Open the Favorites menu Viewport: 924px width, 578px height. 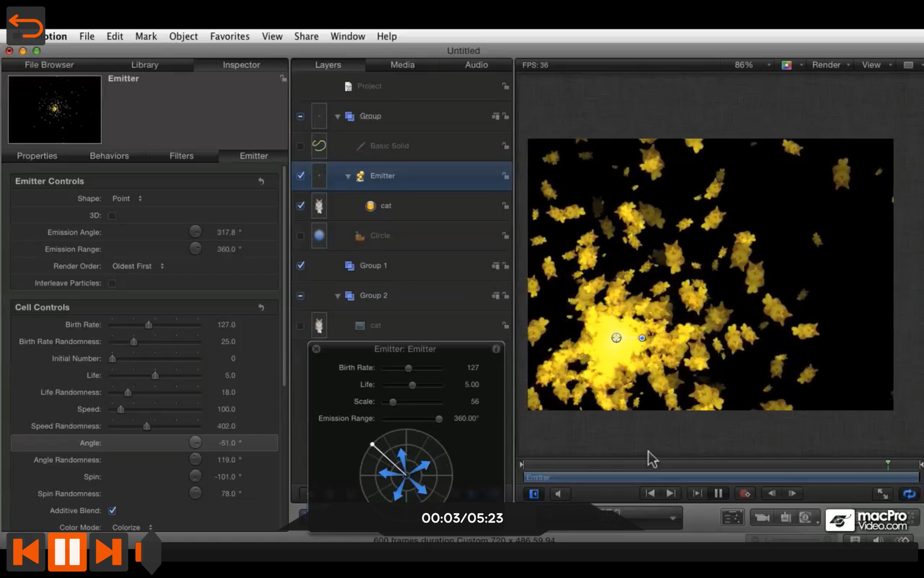click(x=229, y=36)
